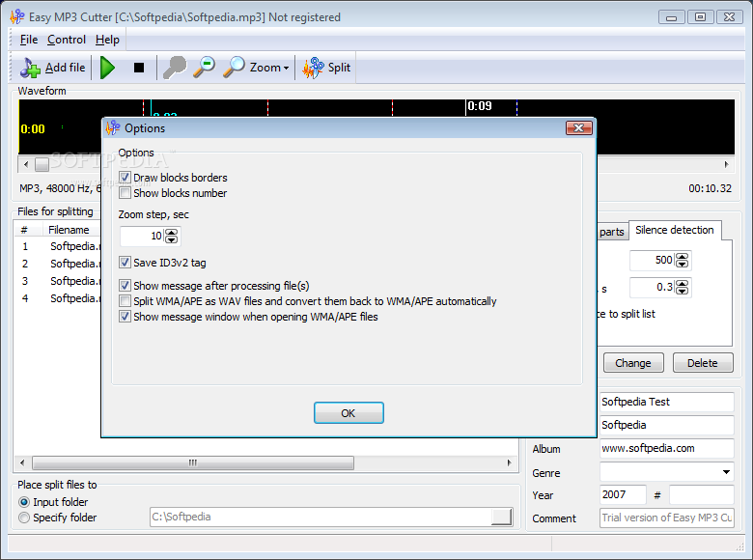Open the Help menu
Screen dimensions: 753x560
pyautogui.click(x=107, y=40)
